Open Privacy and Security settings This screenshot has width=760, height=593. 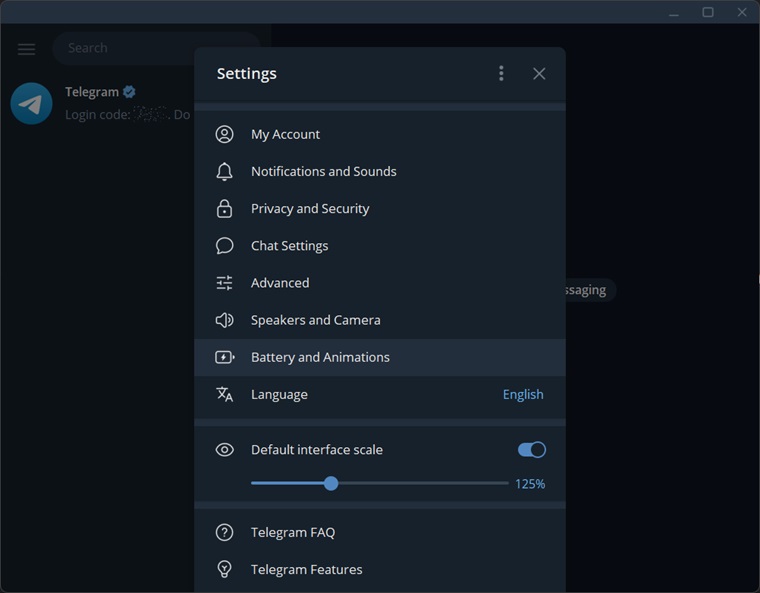pyautogui.click(x=380, y=208)
